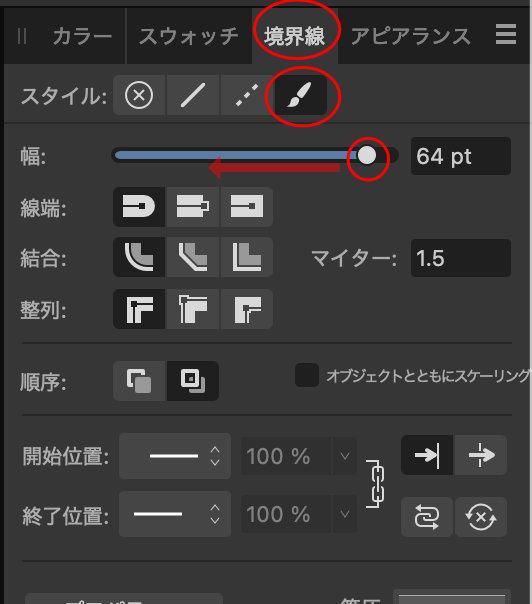
Task: Toggle the chain link between arrowhead sizes
Action: point(376,484)
